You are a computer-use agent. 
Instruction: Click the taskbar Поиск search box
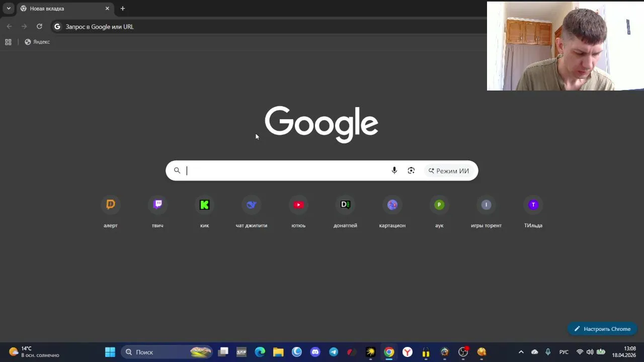coord(167,352)
